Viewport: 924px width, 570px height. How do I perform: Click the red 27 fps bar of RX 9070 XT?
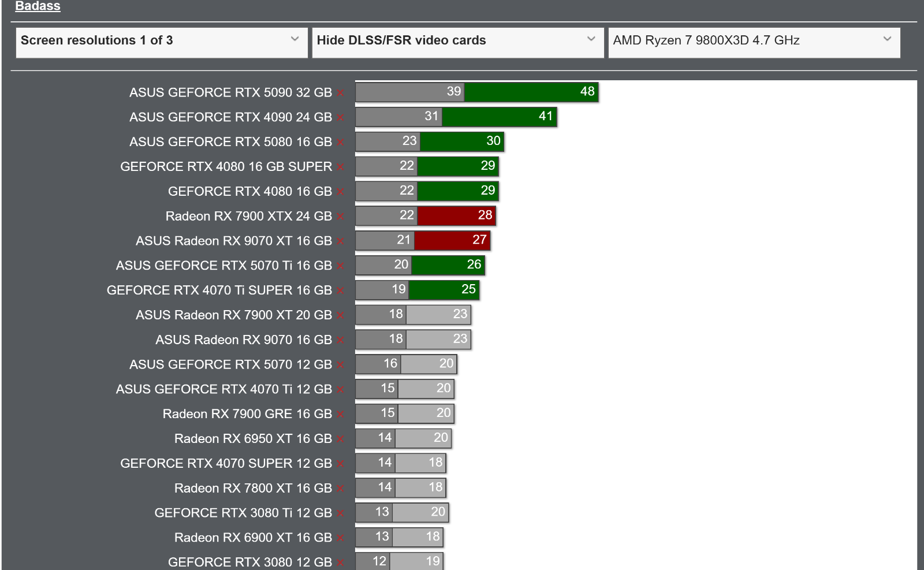click(x=452, y=240)
